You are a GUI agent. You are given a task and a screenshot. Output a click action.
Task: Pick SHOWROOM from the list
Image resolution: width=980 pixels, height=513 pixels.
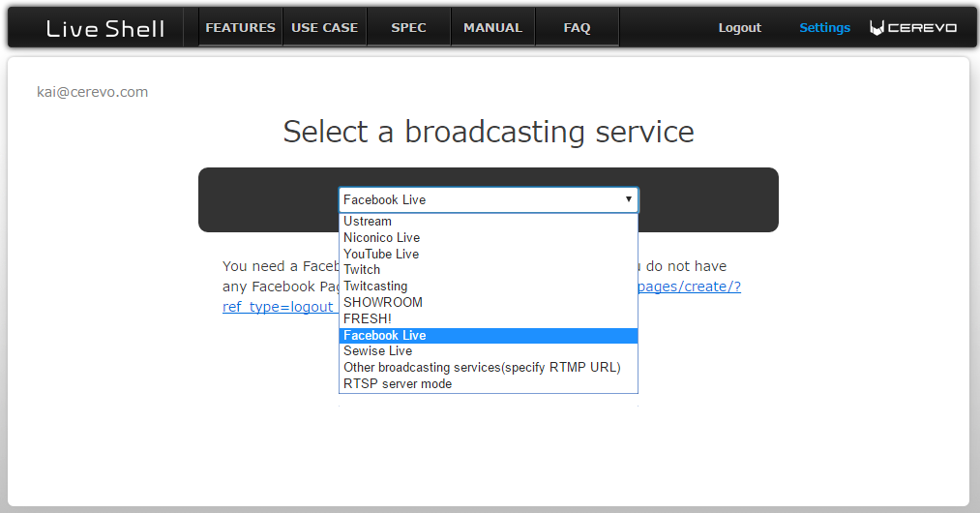pyautogui.click(x=489, y=302)
